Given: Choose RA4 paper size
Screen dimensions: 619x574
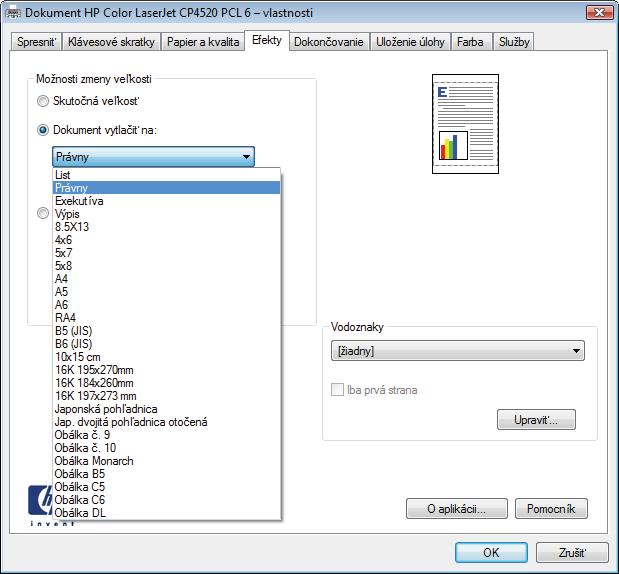Looking at the screenshot, I should pos(167,318).
